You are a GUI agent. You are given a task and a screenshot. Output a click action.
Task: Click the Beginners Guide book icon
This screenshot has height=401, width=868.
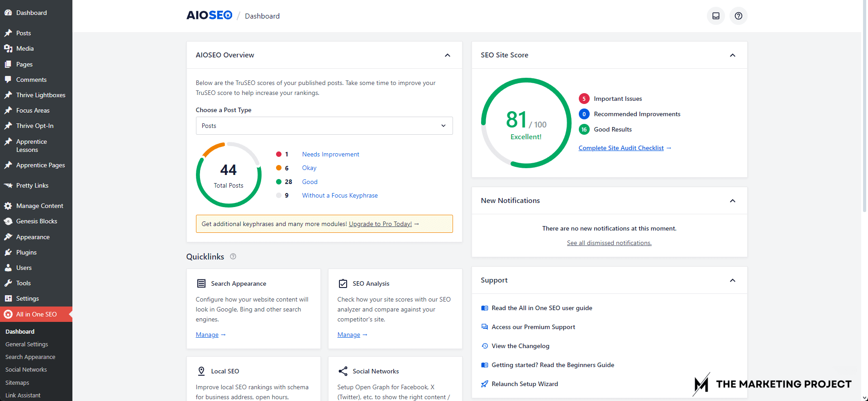pyautogui.click(x=485, y=365)
